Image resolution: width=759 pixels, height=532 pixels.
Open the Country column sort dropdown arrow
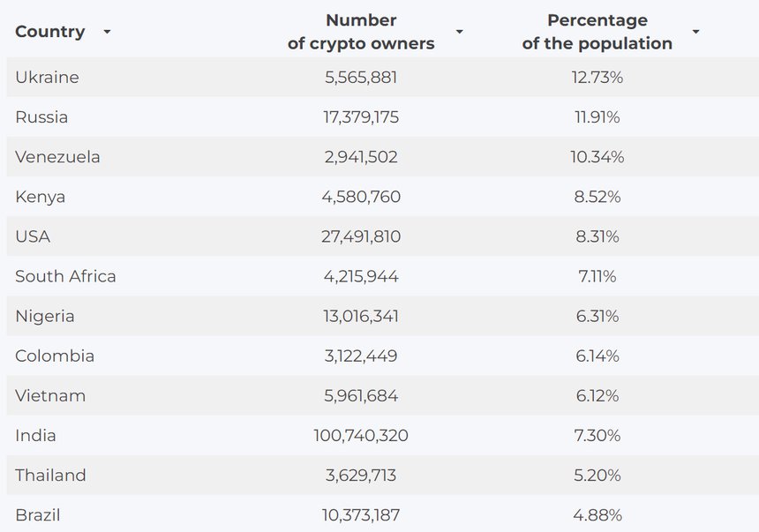(107, 32)
